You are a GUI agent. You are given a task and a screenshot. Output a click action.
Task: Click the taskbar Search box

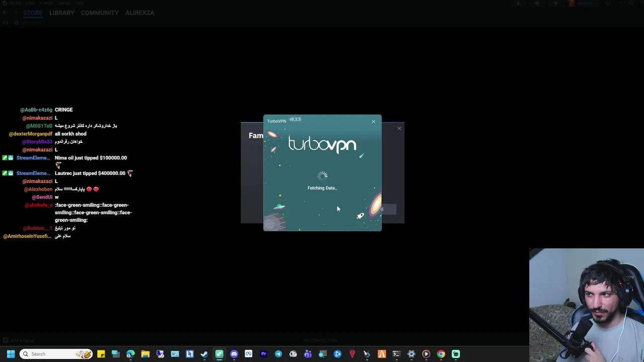pos(56,354)
